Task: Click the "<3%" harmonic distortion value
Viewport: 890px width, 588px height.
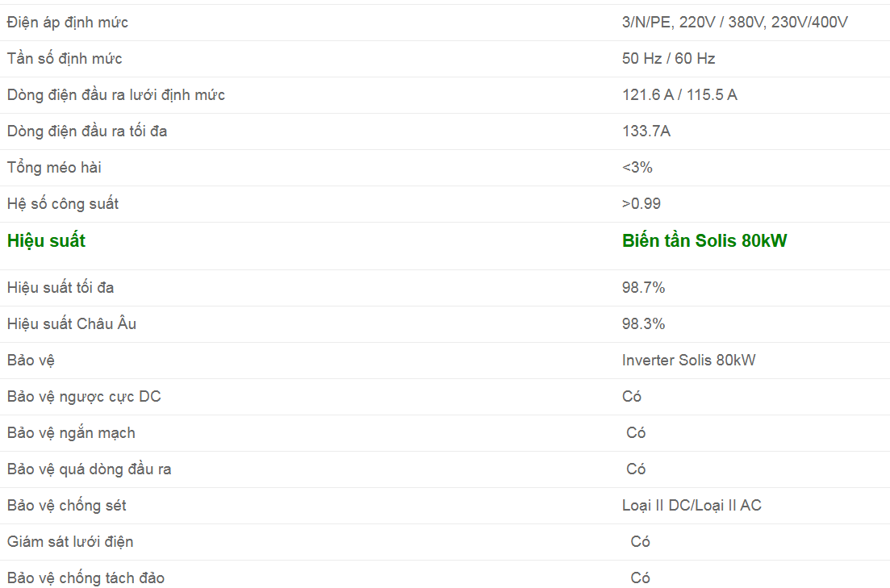Action: coord(637,168)
